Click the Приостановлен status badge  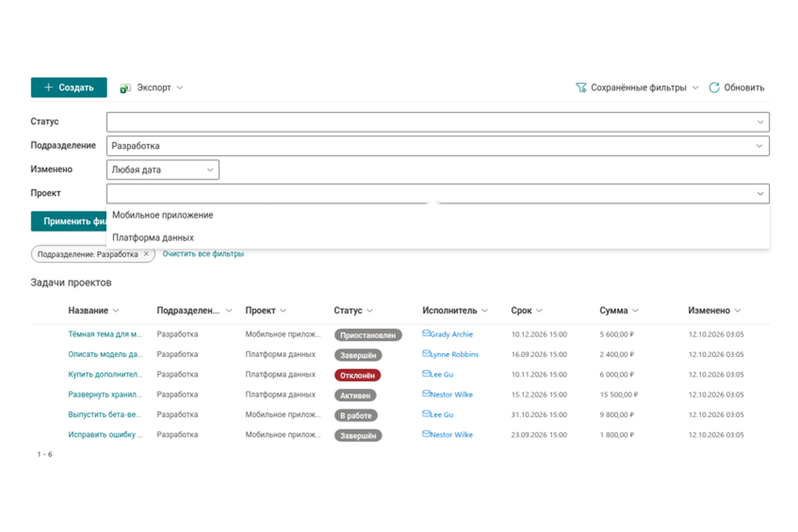click(369, 335)
